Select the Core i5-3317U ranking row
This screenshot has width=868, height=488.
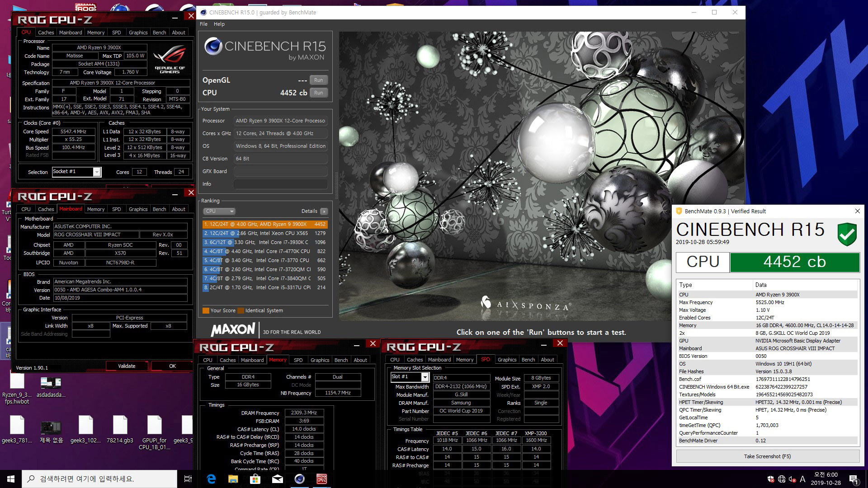pos(265,287)
